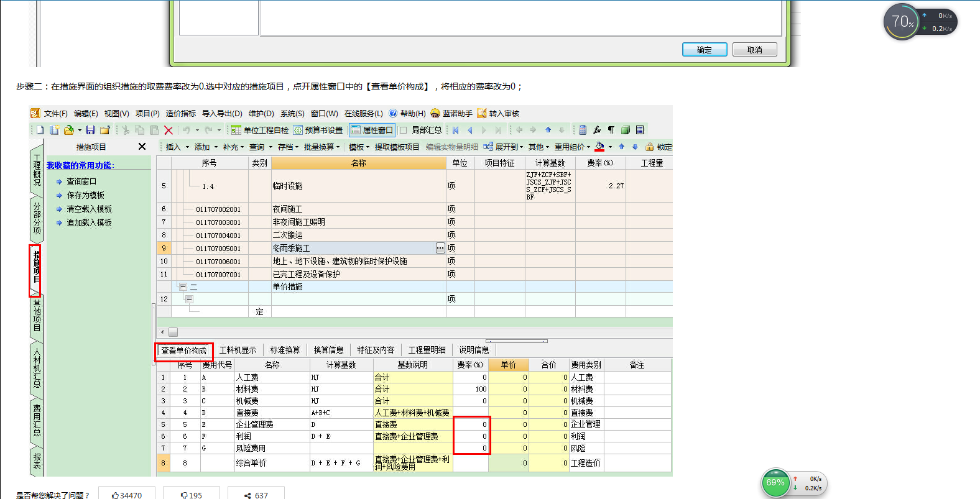Click 保存为模板 in favorites list
980x499 pixels.
click(86, 195)
